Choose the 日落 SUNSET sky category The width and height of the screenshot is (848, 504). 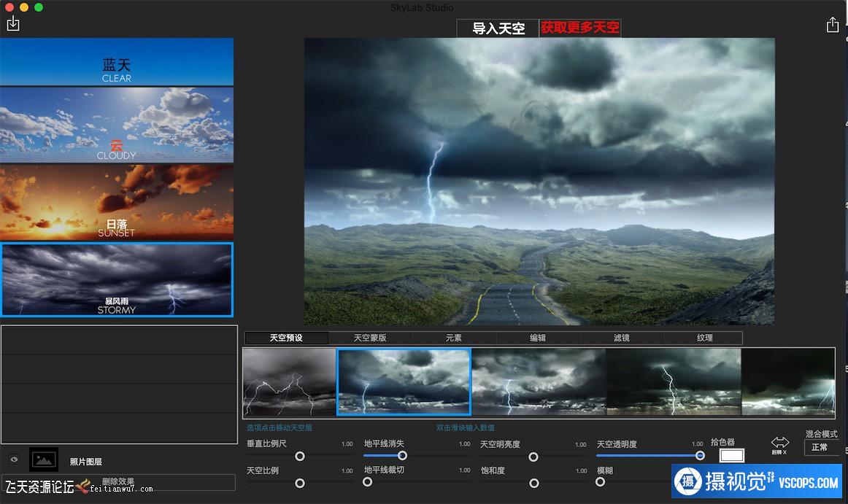pyautogui.click(x=117, y=202)
